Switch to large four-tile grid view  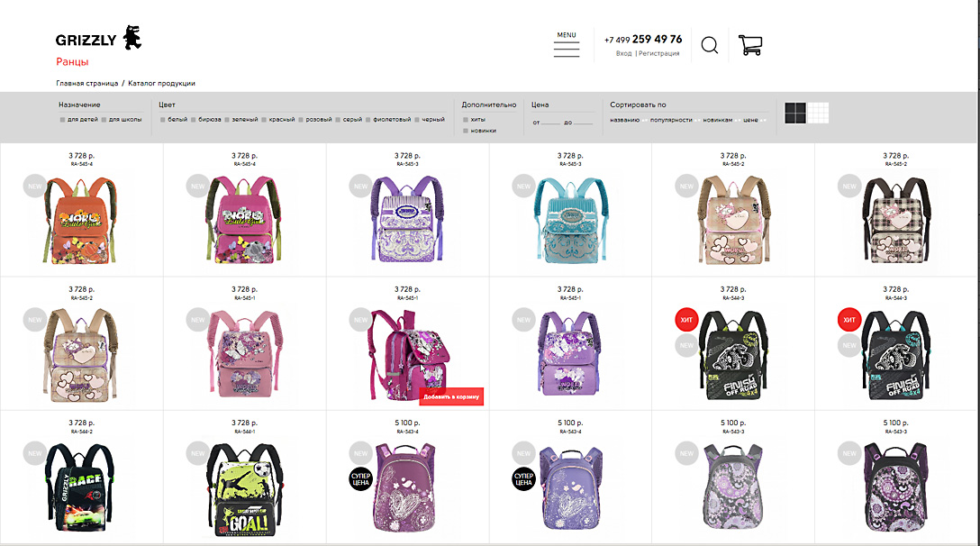[x=795, y=114]
